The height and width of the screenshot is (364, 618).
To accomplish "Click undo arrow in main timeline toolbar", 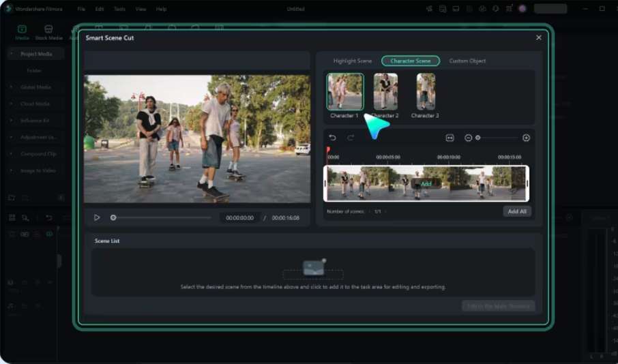I will pyautogui.click(x=49, y=217).
